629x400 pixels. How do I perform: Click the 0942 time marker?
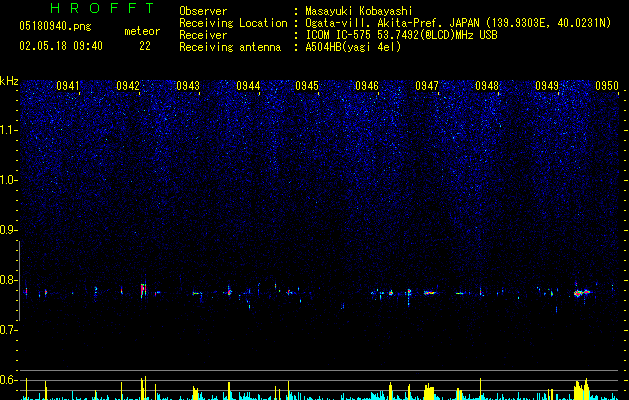tap(128, 86)
